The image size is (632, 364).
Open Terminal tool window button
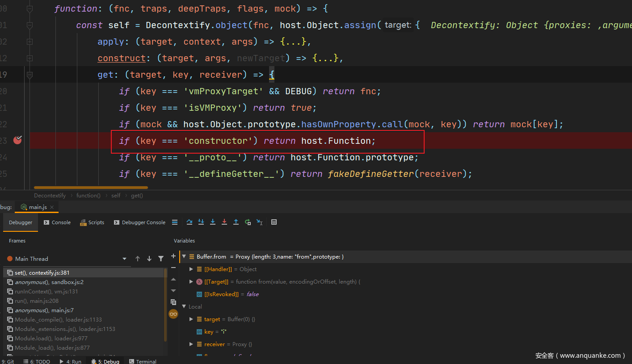point(143,361)
